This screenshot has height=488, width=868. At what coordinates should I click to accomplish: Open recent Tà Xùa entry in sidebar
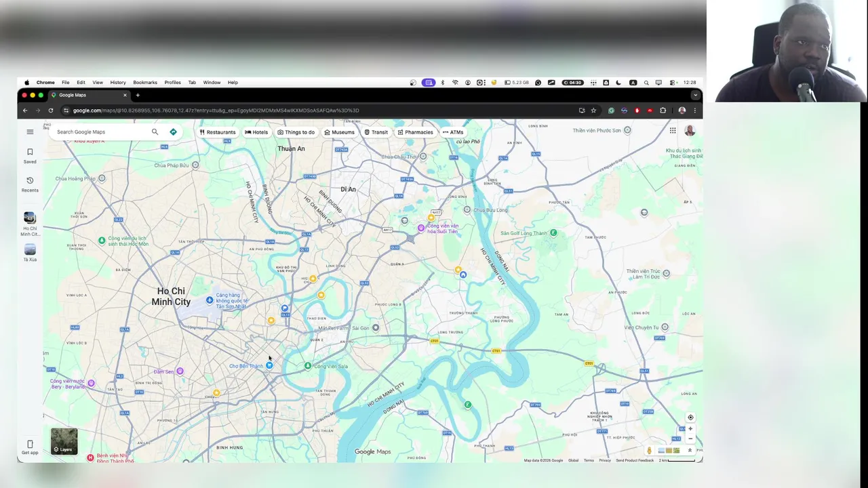point(30,253)
